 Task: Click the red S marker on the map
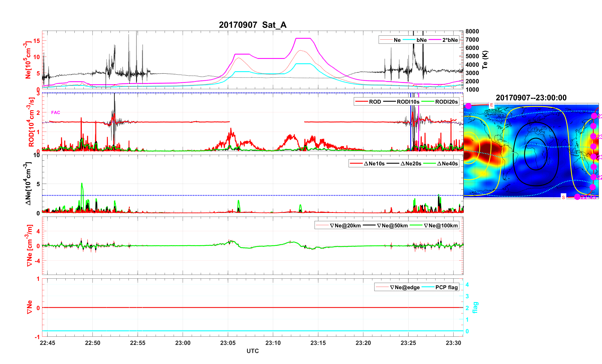click(x=563, y=197)
